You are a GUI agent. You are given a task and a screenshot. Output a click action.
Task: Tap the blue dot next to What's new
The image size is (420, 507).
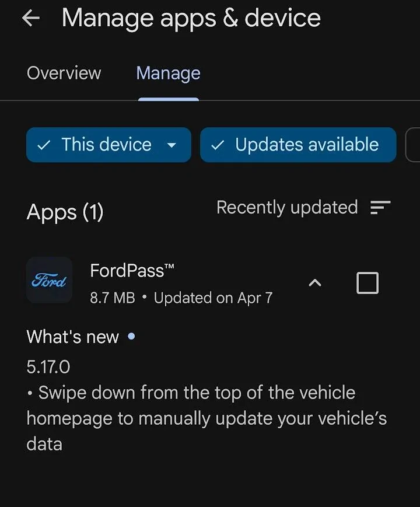click(131, 337)
